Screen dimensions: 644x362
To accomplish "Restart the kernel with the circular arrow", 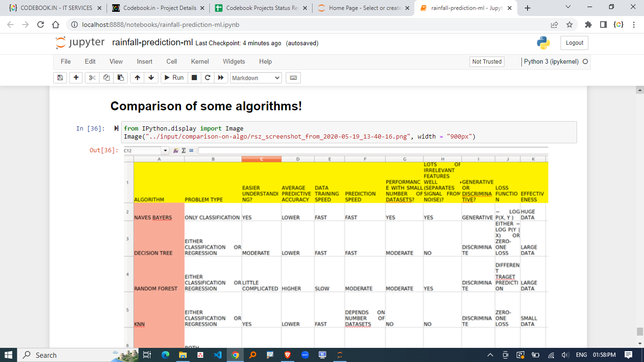I will point(207,78).
